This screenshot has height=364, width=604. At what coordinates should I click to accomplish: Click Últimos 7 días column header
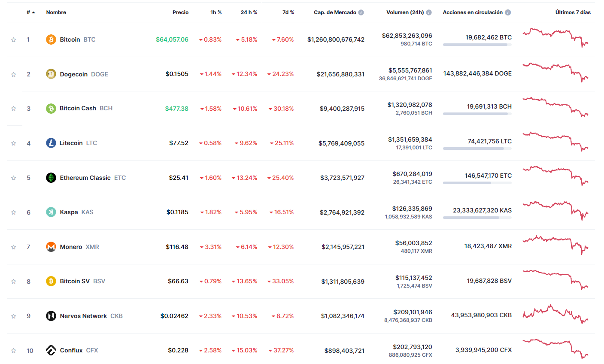click(573, 12)
